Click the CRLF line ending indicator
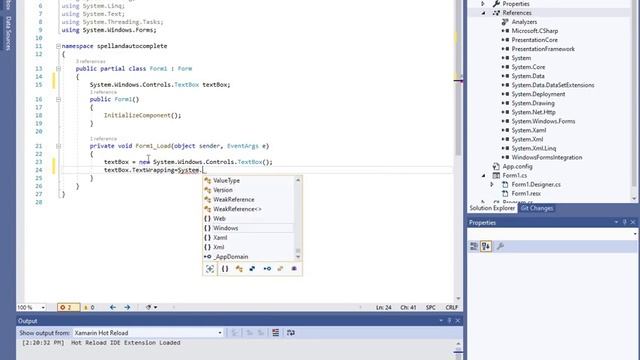This screenshot has height=360, width=640. [451, 307]
